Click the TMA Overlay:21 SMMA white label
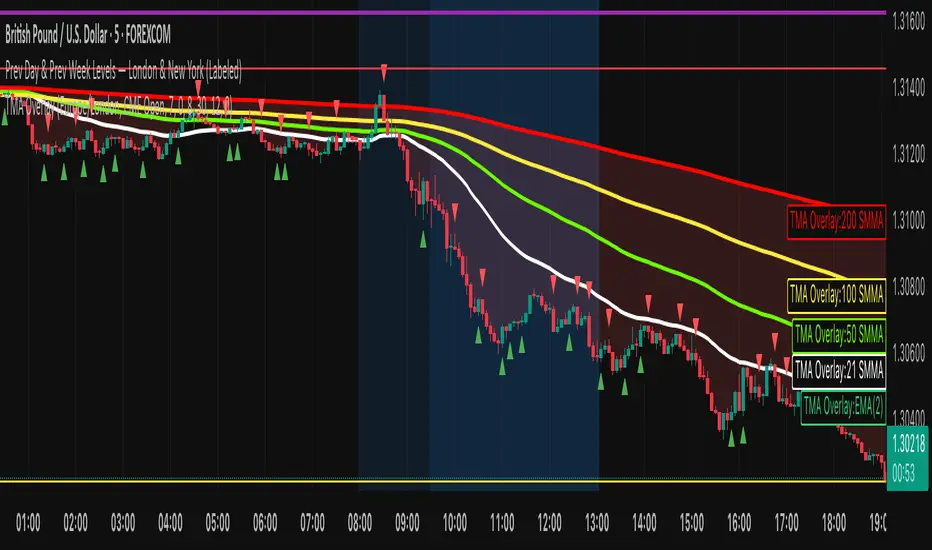The width and height of the screenshot is (932, 550). pyautogui.click(x=839, y=372)
